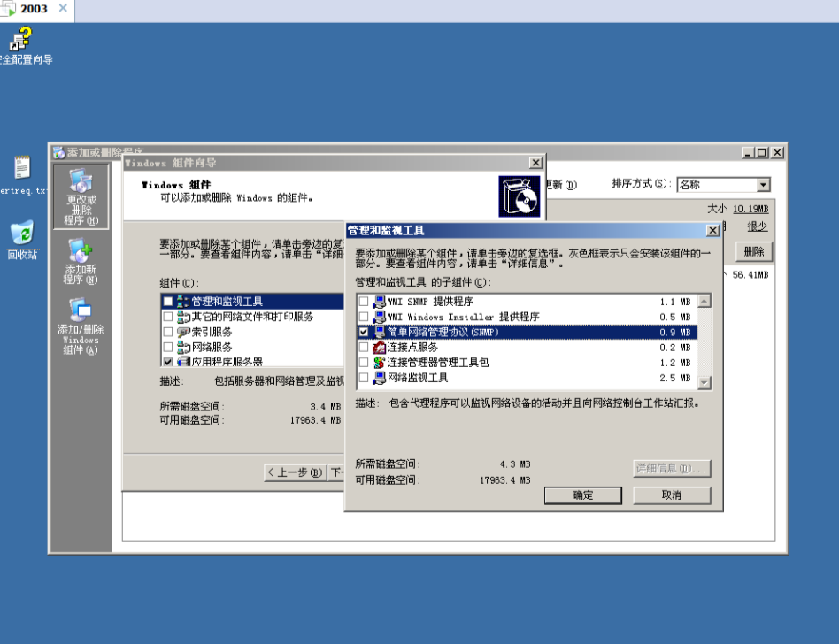Screen dimensions: 839x644
Task: Uncheck 简单网络管理协议(SNMP) checkbox
Action: point(364,332)
